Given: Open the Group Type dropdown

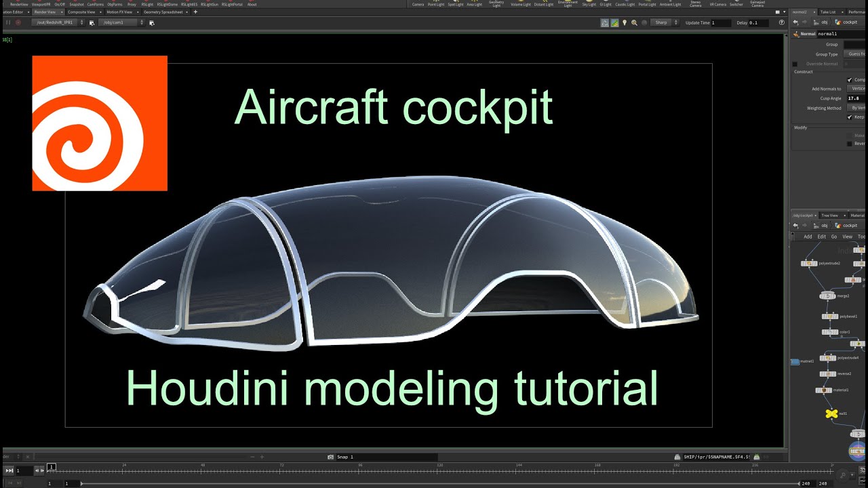Looking at the screenshot, I should click(856, 54).
